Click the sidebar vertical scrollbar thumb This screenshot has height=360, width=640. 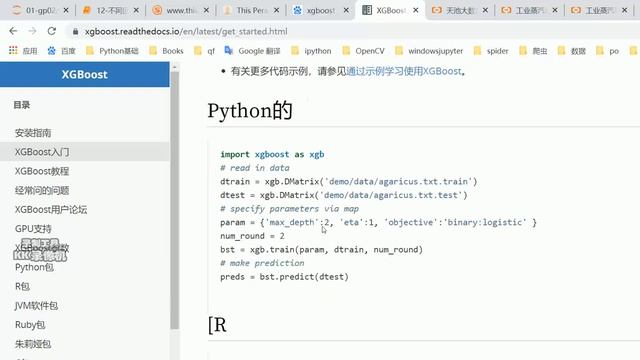click(x=175, y=200)
